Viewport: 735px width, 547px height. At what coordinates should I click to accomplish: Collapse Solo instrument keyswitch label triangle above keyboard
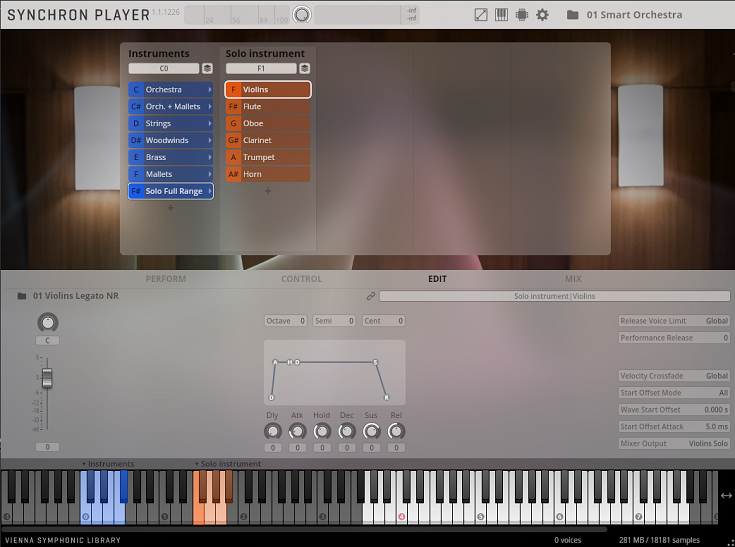197,464
